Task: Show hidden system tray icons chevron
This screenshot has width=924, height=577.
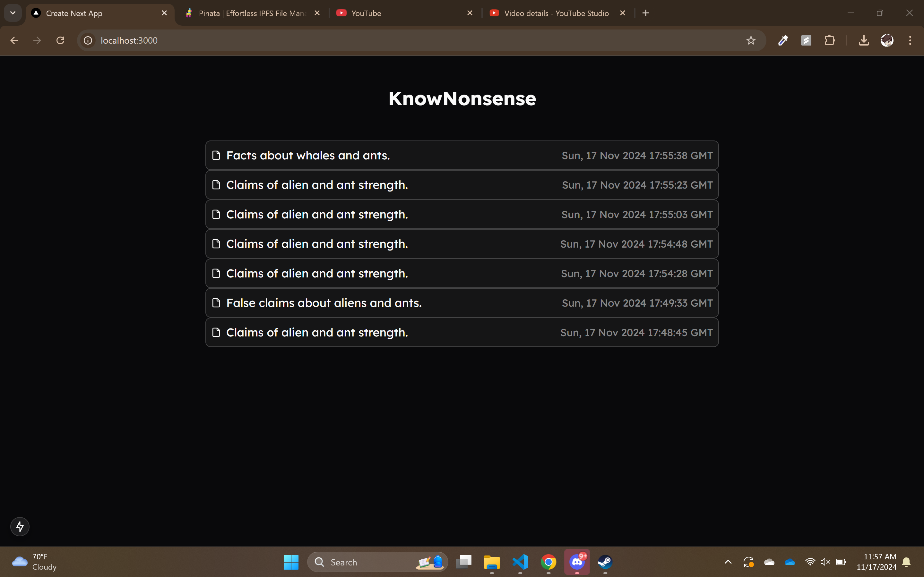Action: click(728, 562)
